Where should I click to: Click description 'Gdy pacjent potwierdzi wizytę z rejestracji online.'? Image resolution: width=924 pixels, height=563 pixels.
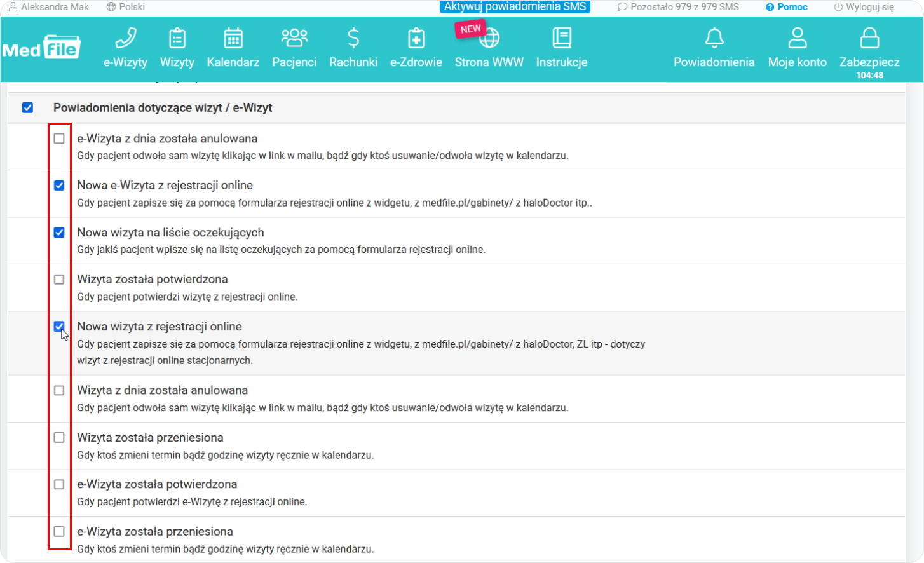pos(187,297)
